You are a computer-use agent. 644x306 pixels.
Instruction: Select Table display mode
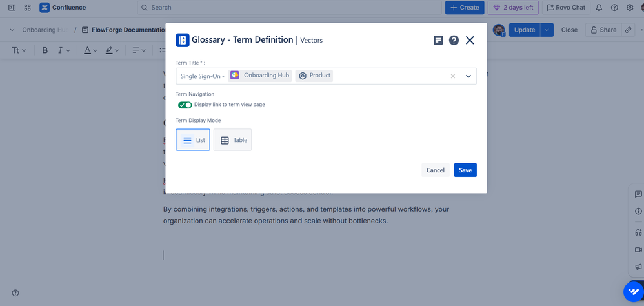coord(232,140)
